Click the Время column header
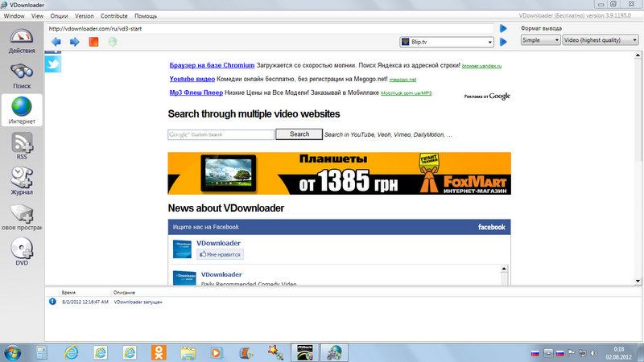This screenshot has width=644, height=362. [x=68, y=293]
